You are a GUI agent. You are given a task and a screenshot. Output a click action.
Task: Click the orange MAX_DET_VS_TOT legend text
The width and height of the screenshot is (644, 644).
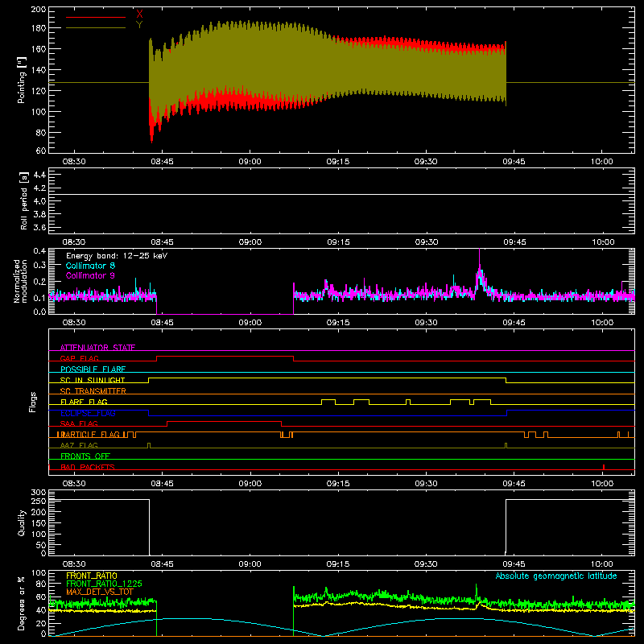tap(100, 592)
